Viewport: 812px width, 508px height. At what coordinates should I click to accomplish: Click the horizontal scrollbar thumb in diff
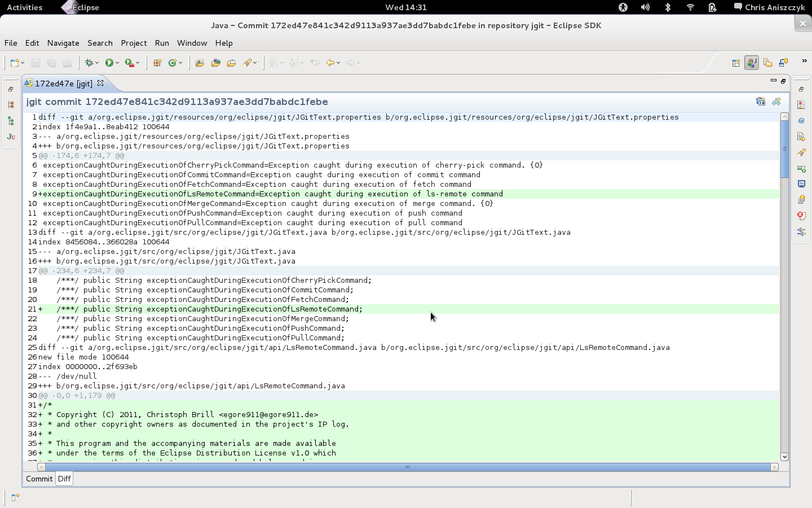tap(408, 467)
